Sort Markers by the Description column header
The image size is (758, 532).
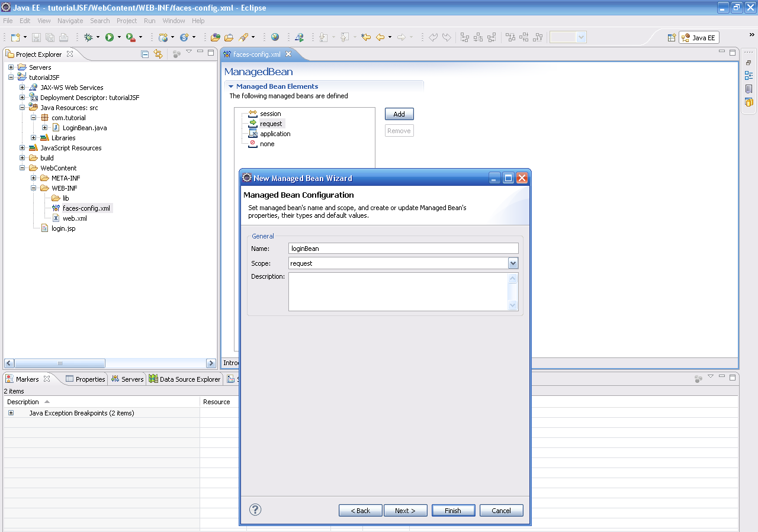[101, 402]
